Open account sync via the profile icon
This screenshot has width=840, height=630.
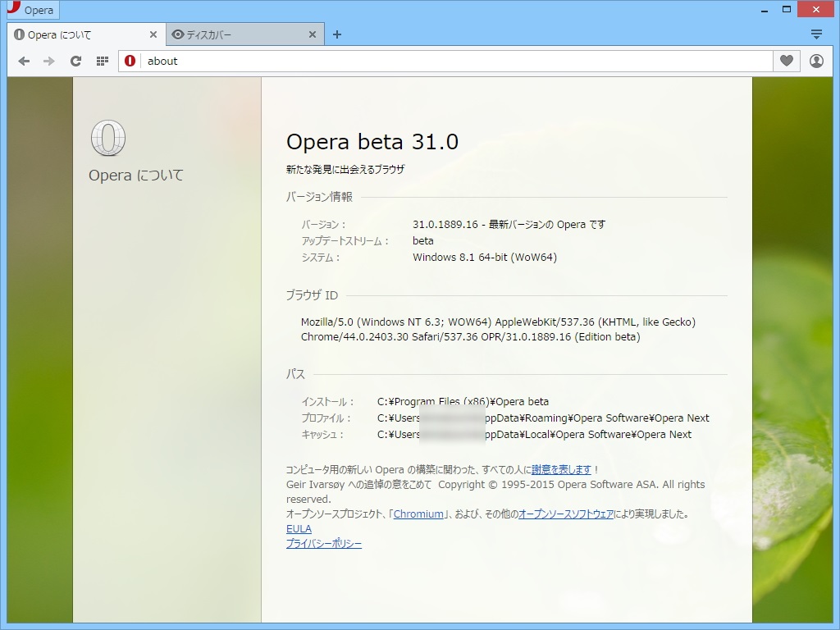click(x=816, y=61)
